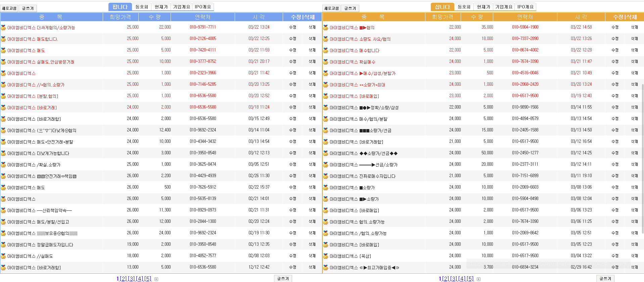Click medal icon beside //실매도 sell post
644x282 pixels.
pos(3,256)
